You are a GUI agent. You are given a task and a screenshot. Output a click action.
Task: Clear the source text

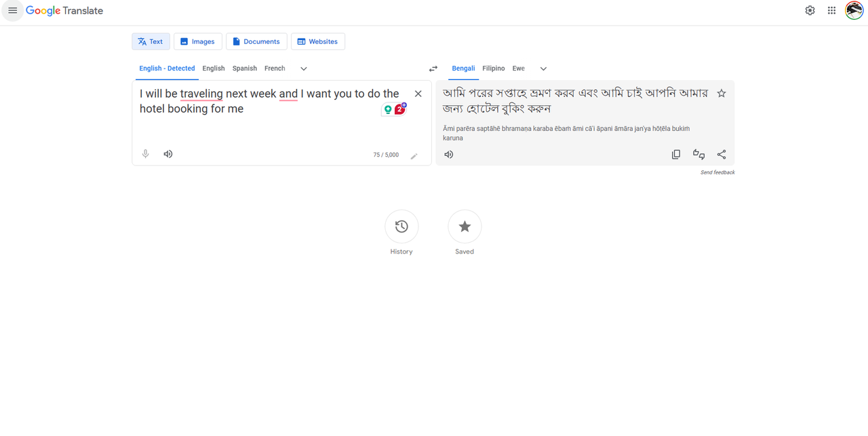[x=418, y=94]
